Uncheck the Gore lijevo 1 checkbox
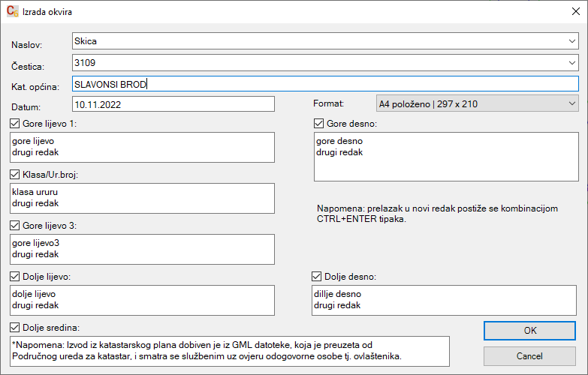The width and height of the screenshot is (588, 375). coord(16,124)
